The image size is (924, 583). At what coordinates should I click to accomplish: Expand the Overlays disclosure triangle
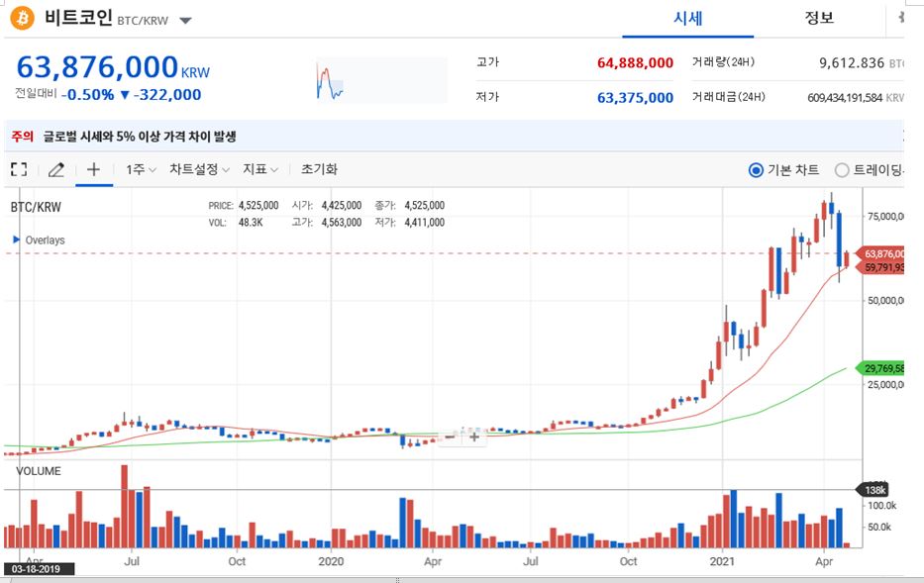point(17,240)
